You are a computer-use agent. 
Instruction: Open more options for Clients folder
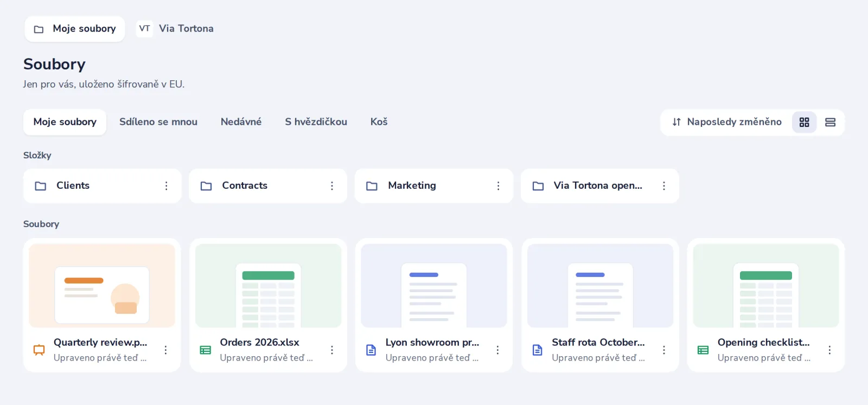(166, 186)
